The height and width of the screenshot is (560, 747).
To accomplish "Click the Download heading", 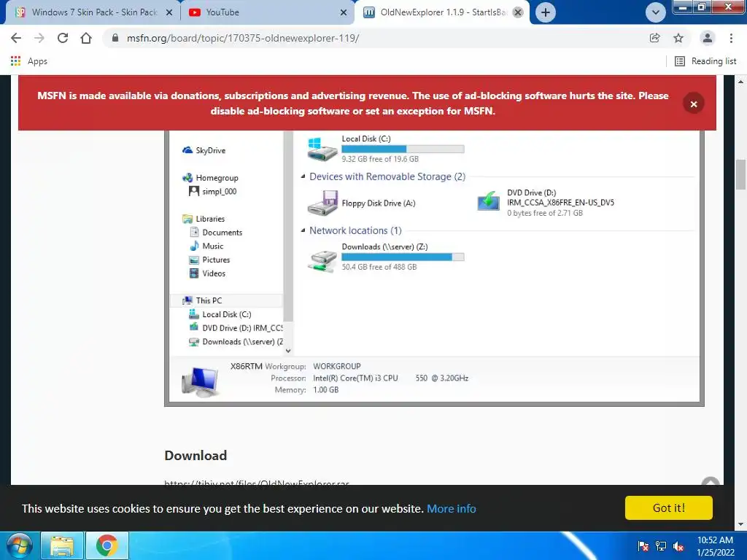I will [196, 456].
